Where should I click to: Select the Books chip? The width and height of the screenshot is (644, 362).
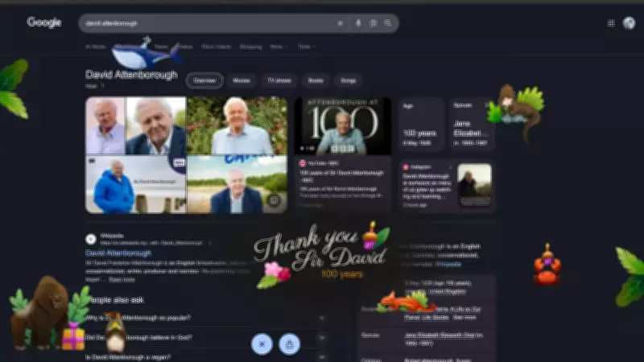(316, 80)
